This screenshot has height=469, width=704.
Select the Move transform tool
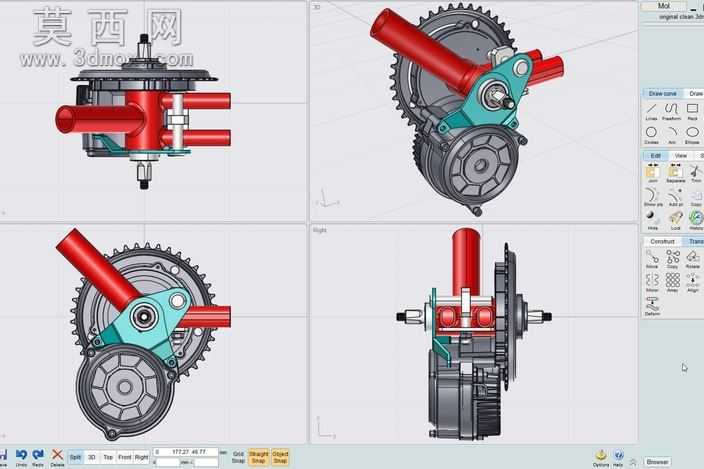652,259
